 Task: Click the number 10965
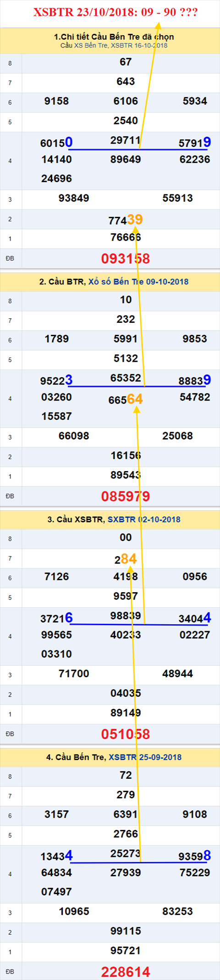tap(74, 911)
